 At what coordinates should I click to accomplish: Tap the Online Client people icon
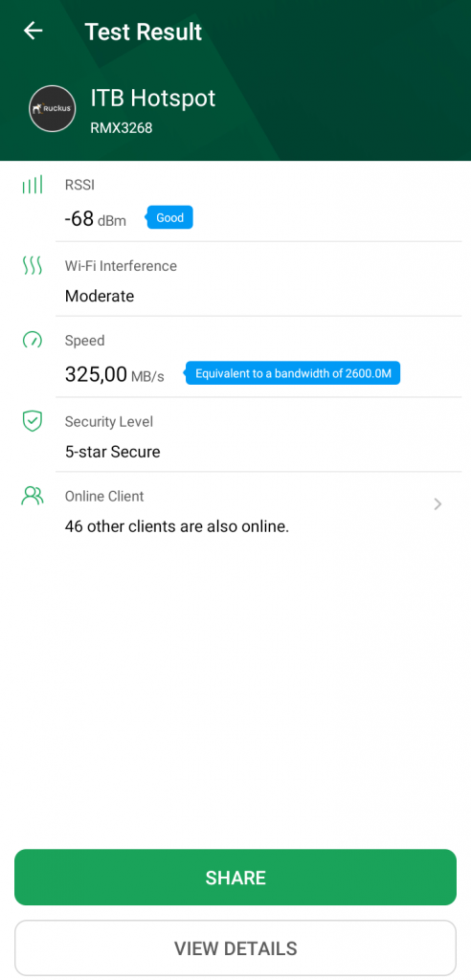click(x=33, y=496)
